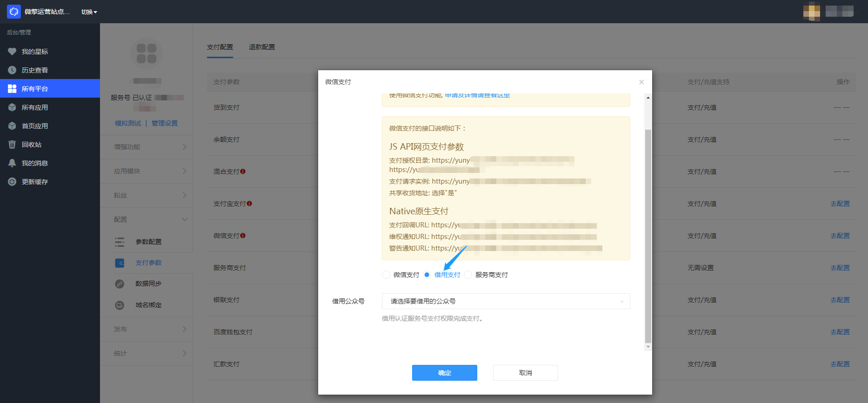This screenshot has height=403, width=868.
Task: Open 参数配置 menu item
Action: 148,242
